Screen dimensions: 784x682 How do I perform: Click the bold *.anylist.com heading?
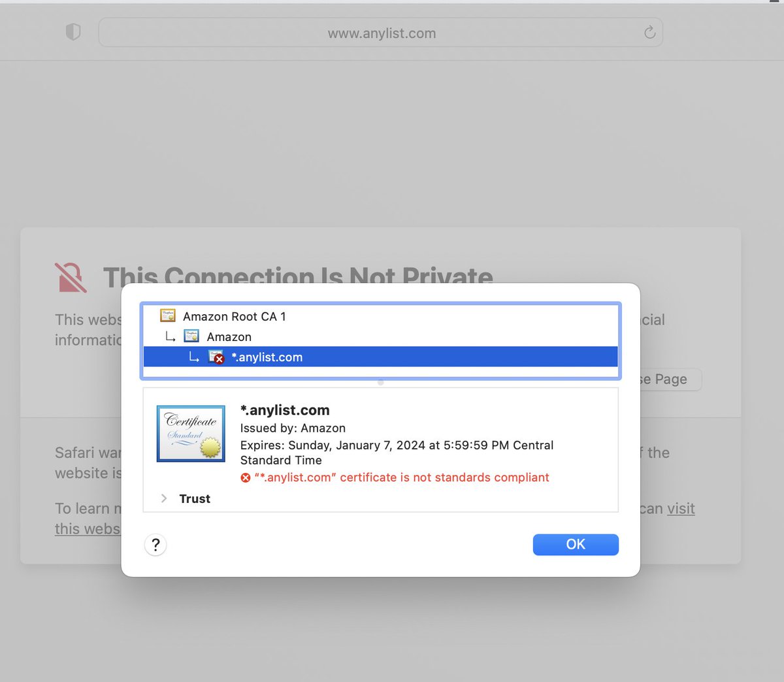[285, 410]
